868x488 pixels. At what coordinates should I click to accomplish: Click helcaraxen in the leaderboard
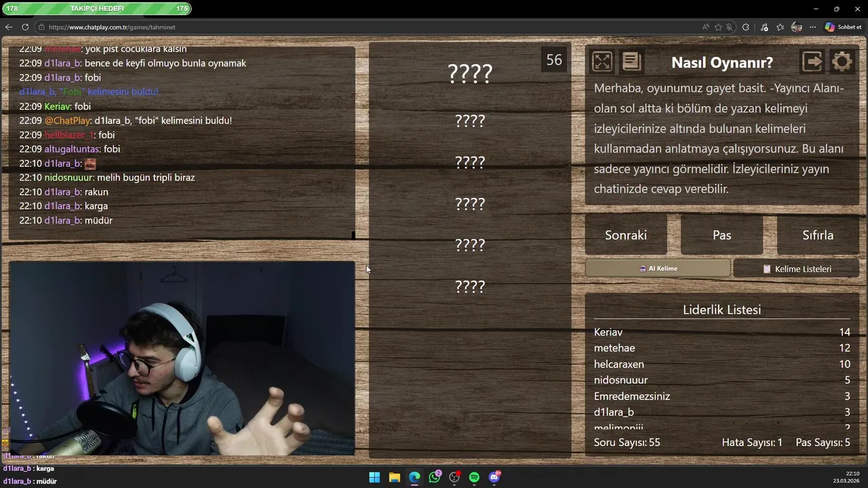coord(619,364)
